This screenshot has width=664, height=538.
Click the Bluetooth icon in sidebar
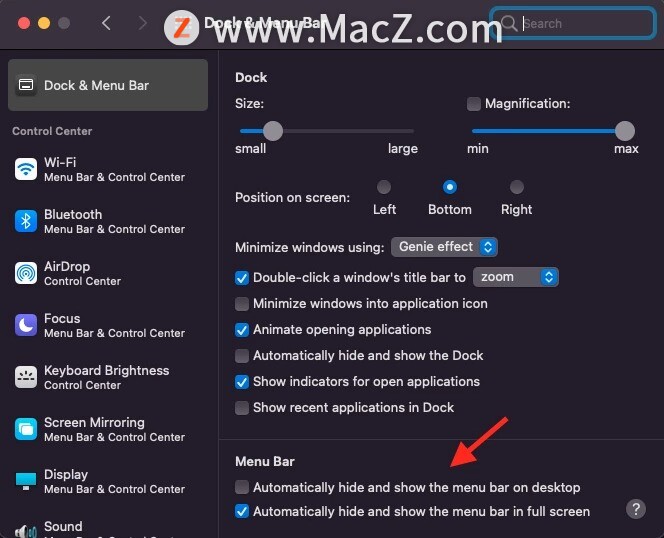point(26,221)
